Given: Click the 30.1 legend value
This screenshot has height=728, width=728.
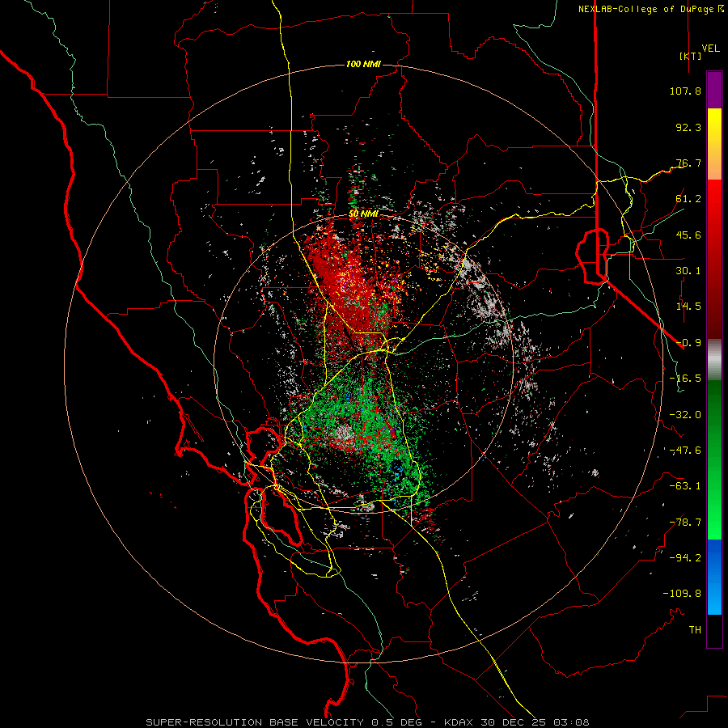Looking at the screenshot, I should 688,271.
